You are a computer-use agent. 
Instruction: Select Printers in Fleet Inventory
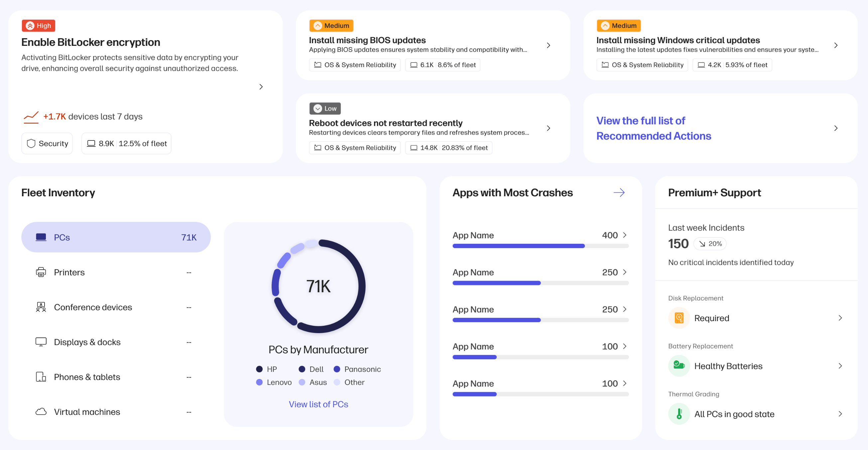click(116, 272)
